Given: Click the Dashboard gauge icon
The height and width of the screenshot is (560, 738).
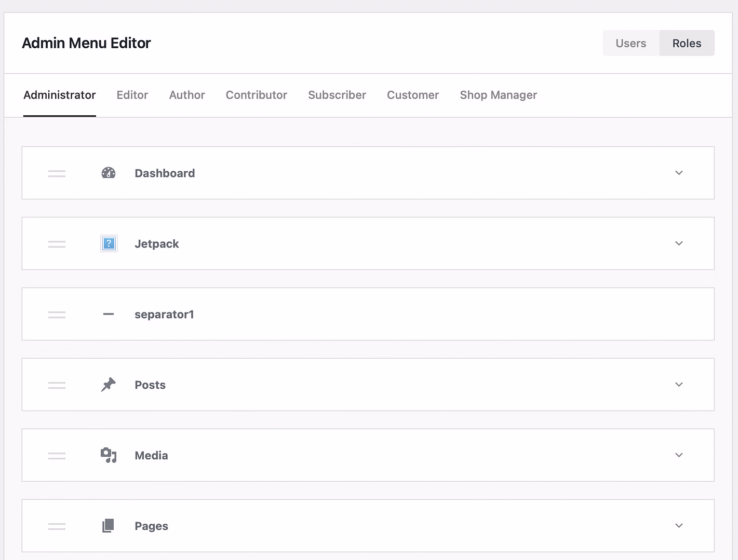Looking at the screenshot, I should coord(108,173).
